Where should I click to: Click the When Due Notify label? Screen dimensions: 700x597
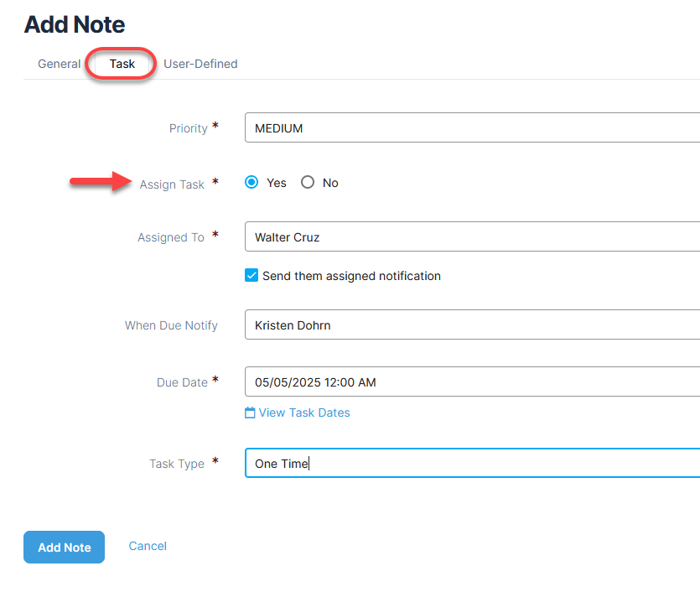[171, 325]
